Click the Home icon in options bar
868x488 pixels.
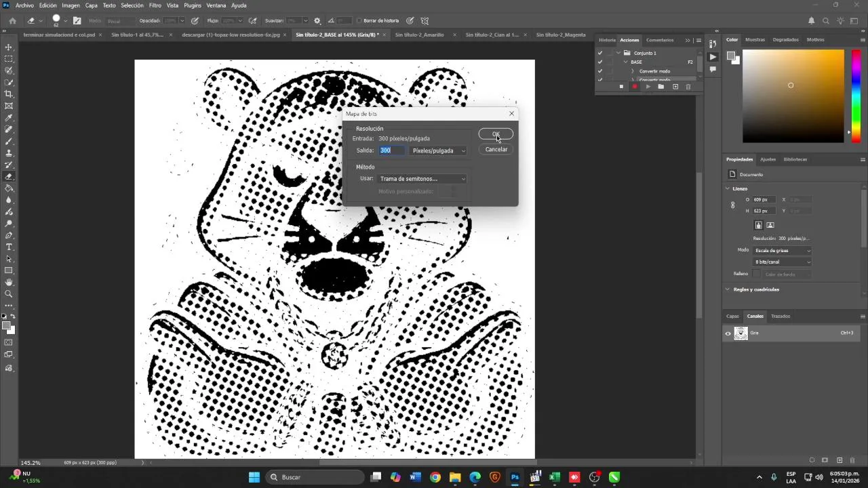[12, 21]
